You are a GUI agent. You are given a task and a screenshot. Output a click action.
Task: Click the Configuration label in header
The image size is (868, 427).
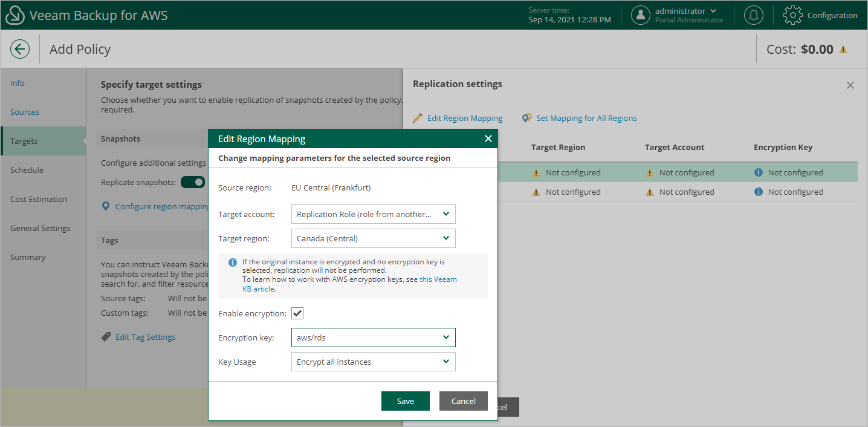point(832,15)
